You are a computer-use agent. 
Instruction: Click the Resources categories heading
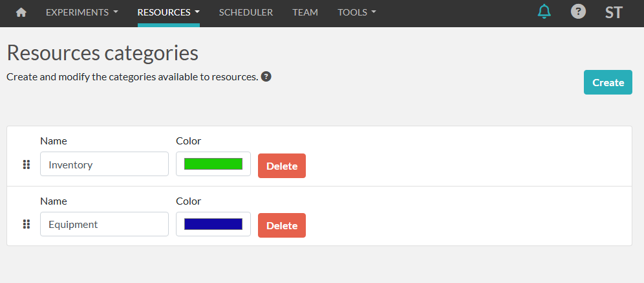[x=102, y=52]
